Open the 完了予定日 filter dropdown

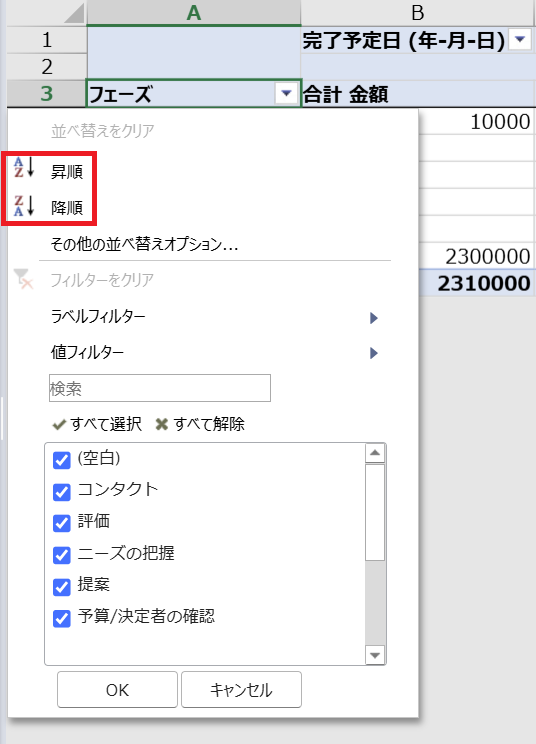coord(520,39)
